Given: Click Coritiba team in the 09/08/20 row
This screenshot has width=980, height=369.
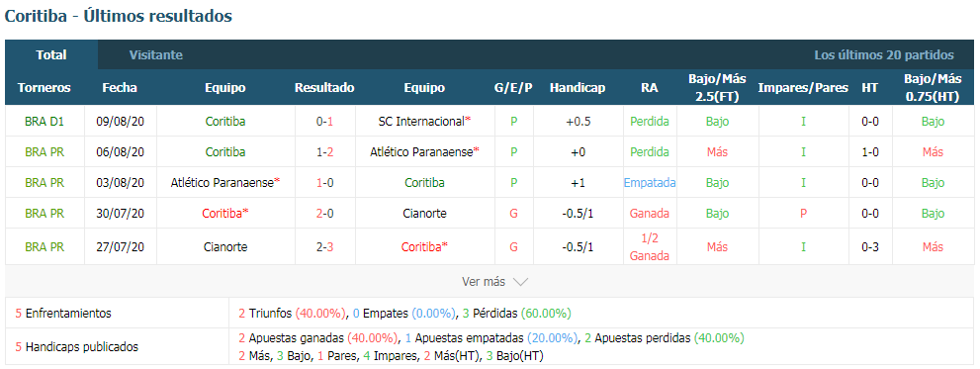Looking at the screenshot, I should click(x=225, y=122).
